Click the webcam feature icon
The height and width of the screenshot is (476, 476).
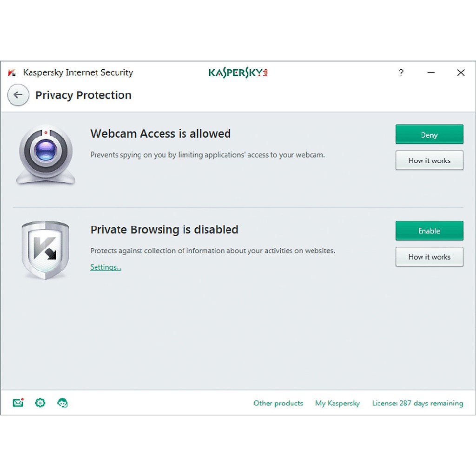pos(45,153)
